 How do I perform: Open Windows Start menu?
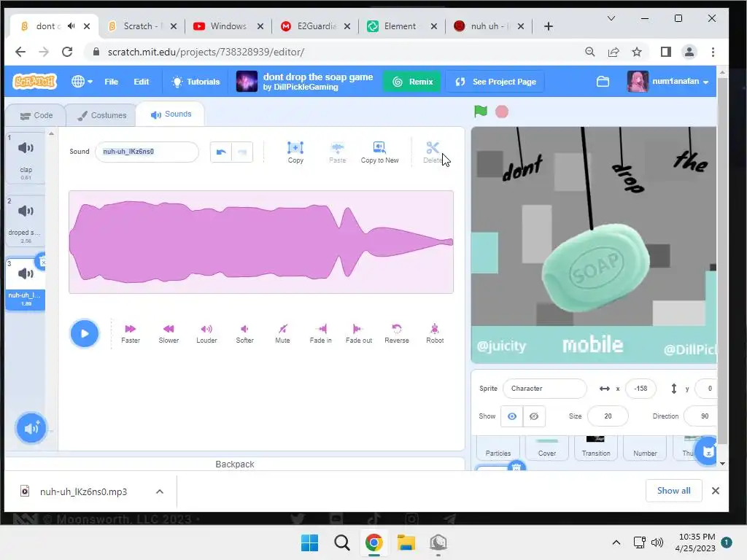[x=309, y=542]
